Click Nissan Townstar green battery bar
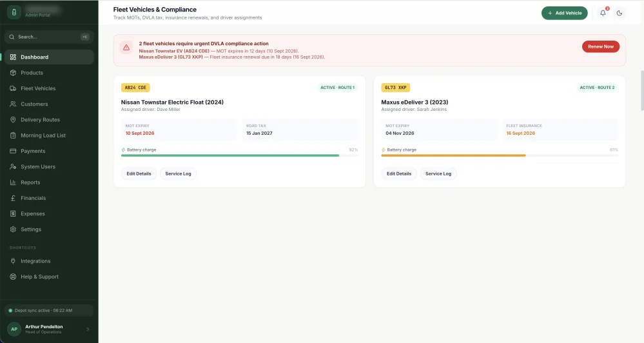The width and height of the screenshot is (644, 343). [230, 155]
